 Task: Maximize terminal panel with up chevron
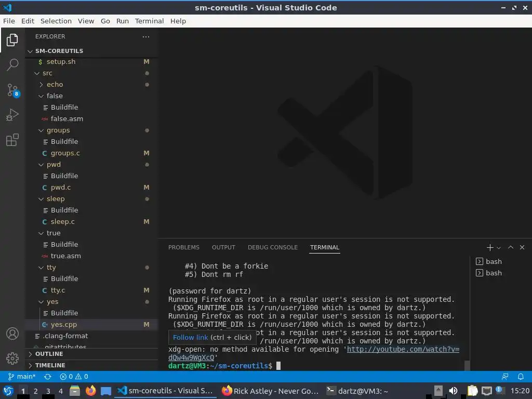(x=510, y=247)
